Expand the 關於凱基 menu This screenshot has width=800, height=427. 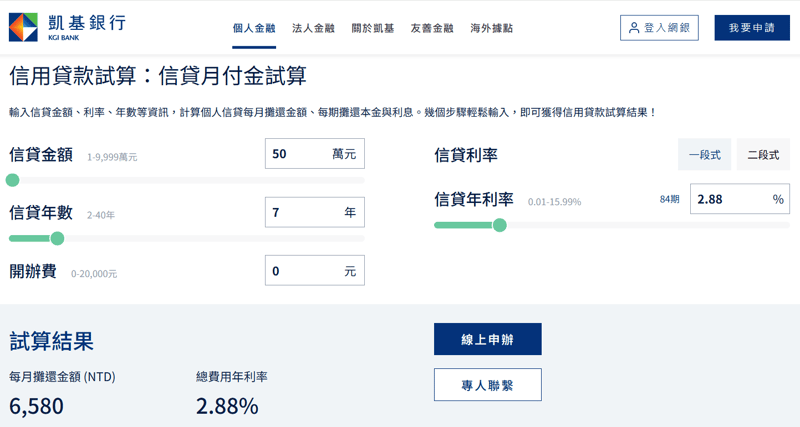click(x=372, y=28)
